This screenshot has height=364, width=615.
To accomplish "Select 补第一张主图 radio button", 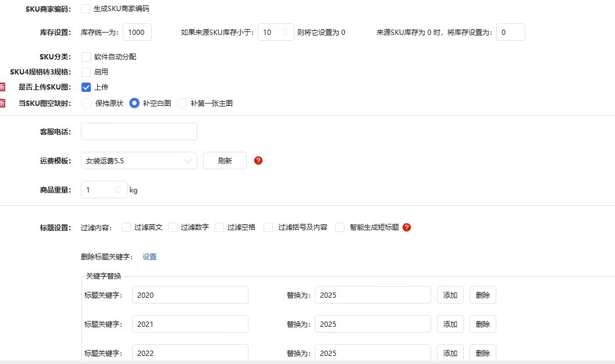I will click(x=181, y=103).
